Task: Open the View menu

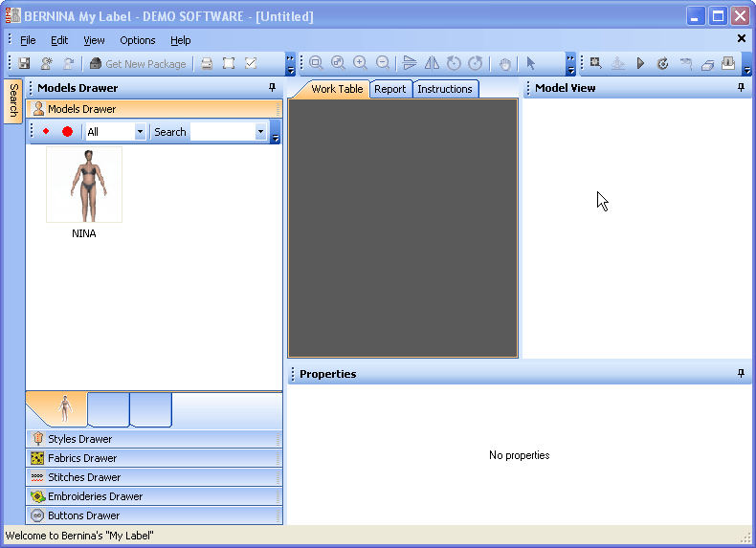Action: click(x=94, y=40)
